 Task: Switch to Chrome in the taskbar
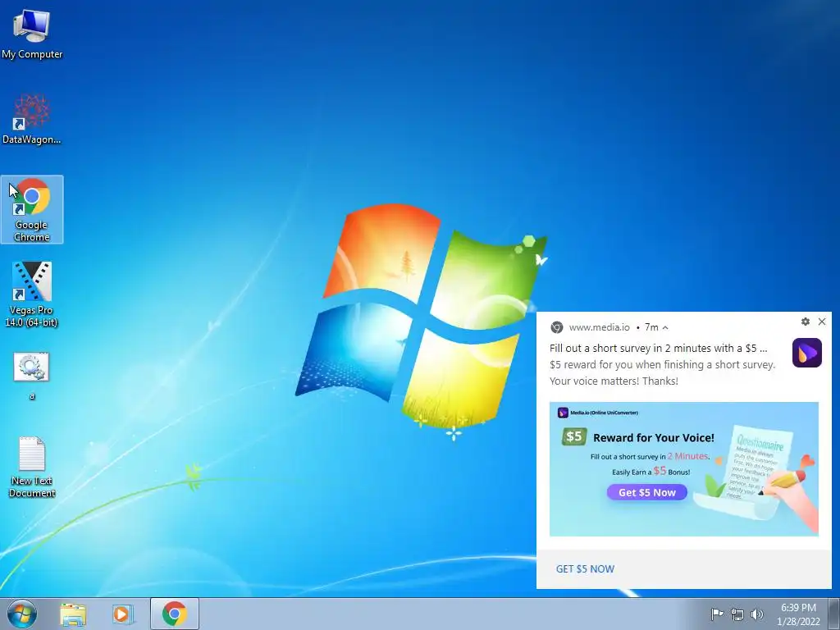coord(175,614)
